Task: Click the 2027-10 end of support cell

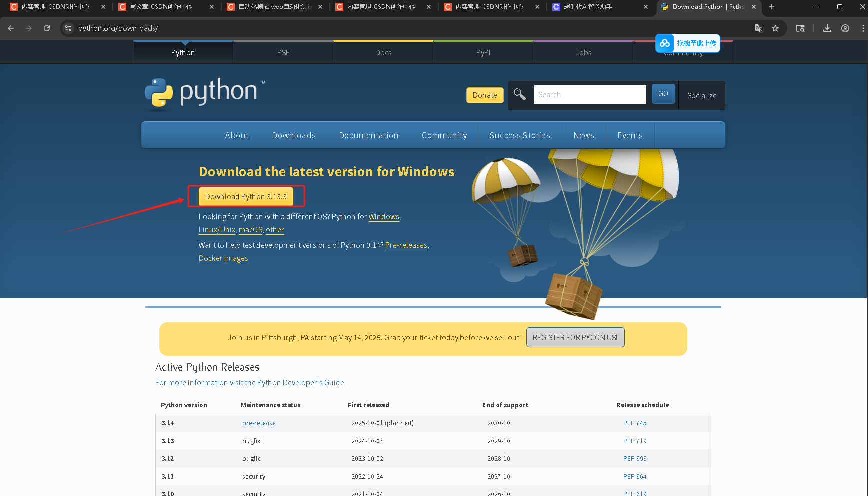Action: (499, 476)
